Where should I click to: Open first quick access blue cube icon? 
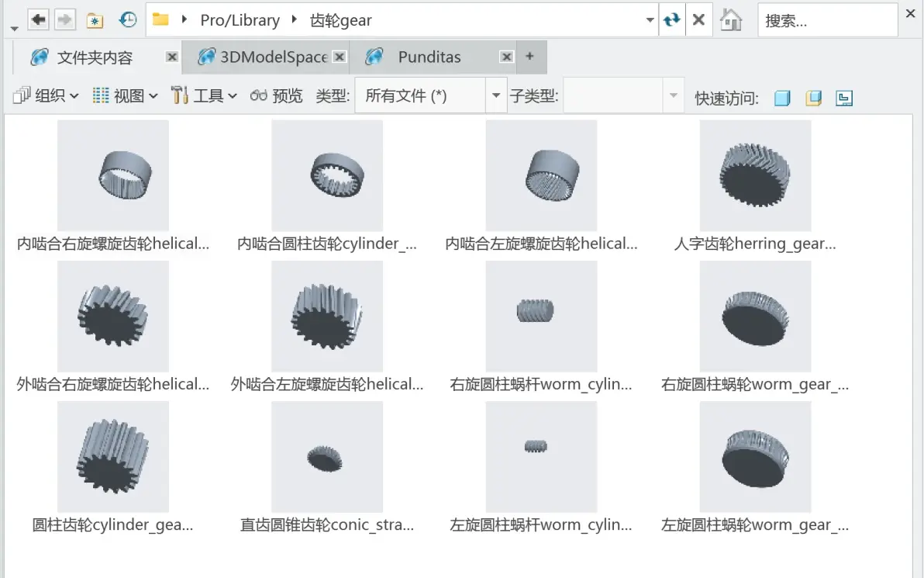click(x=782, y=98)
